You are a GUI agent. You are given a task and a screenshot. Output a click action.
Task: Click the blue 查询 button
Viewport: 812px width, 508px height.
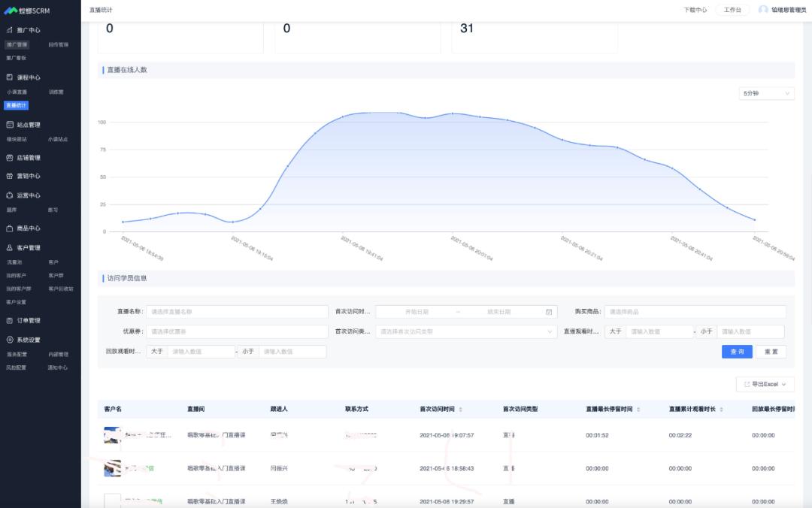coord(737,352)
